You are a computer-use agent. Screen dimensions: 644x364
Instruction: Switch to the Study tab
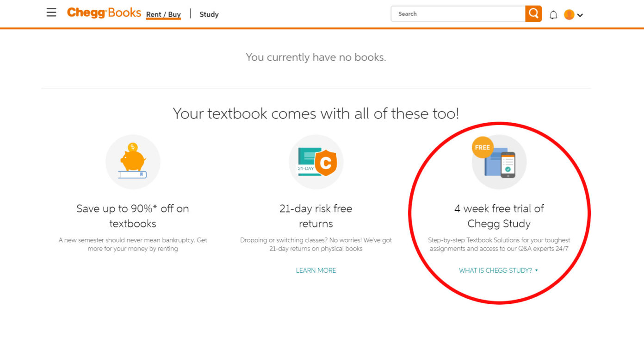point(209,14)
